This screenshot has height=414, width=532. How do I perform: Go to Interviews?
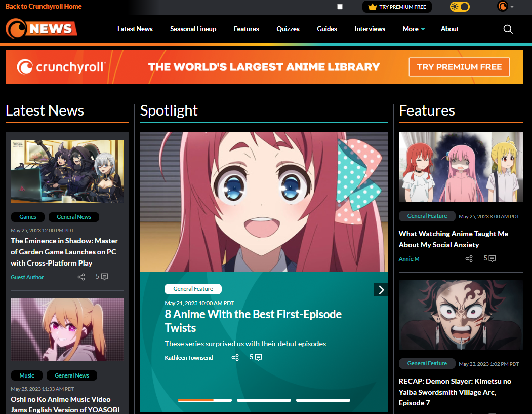(370, 29)
